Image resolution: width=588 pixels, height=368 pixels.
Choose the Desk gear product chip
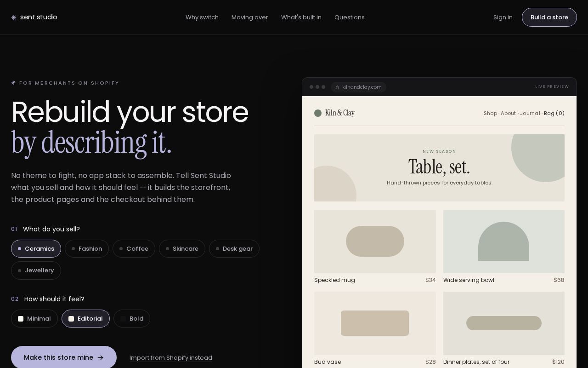pyautogui.click(x=234, y=249)
